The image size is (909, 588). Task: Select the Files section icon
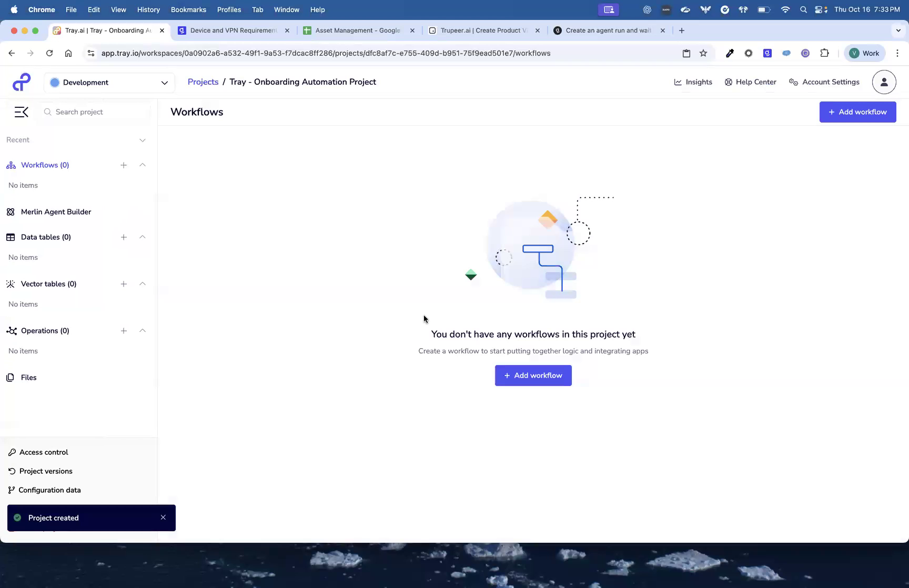[11, 378]
